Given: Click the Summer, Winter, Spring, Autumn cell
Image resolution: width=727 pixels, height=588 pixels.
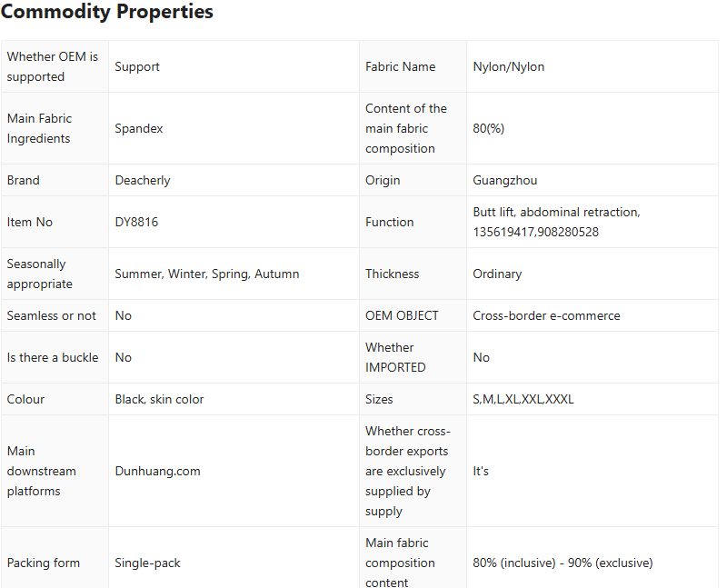Looking at the screenshot, I should [206, 274].
